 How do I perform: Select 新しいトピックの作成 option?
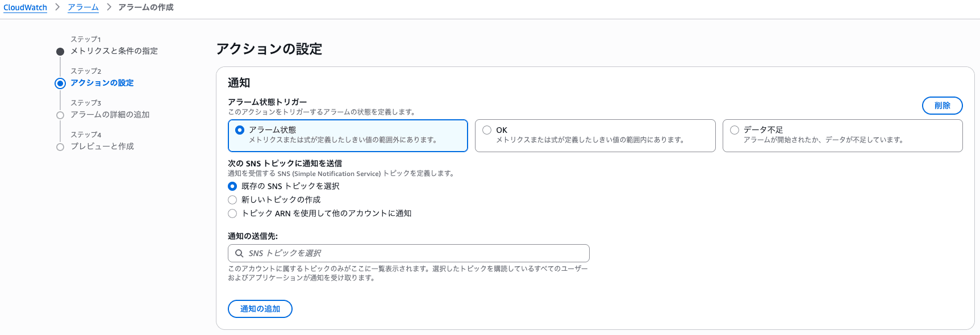pos(232,200)
